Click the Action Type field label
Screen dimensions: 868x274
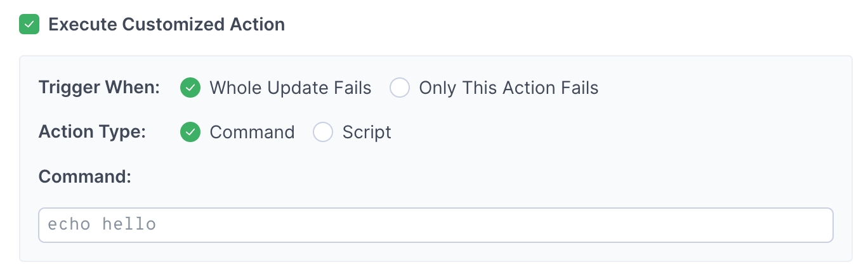point(93,132)
